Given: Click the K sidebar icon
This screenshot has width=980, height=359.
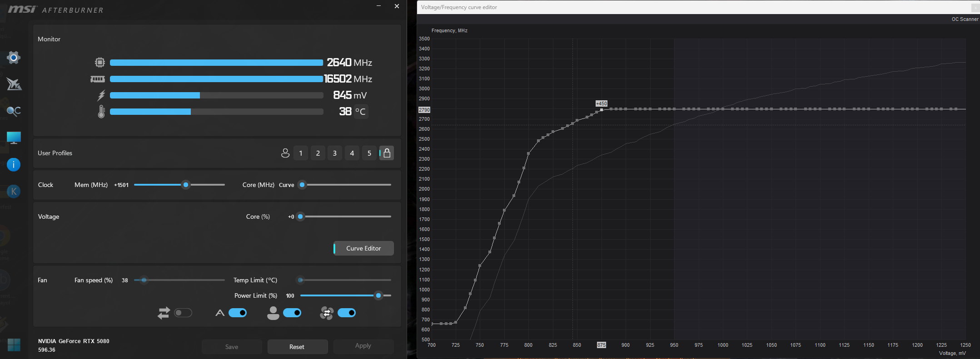Looking at the screenshot, I should point(14,192).
